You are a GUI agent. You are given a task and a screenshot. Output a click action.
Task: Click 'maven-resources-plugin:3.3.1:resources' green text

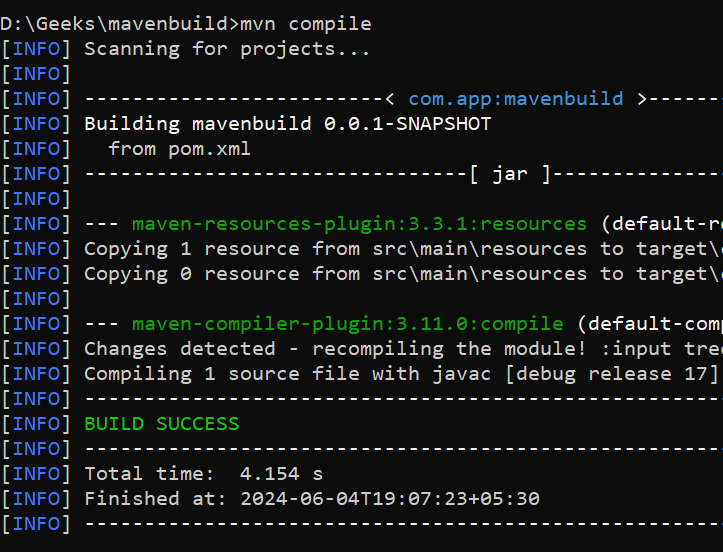point(360,224)
